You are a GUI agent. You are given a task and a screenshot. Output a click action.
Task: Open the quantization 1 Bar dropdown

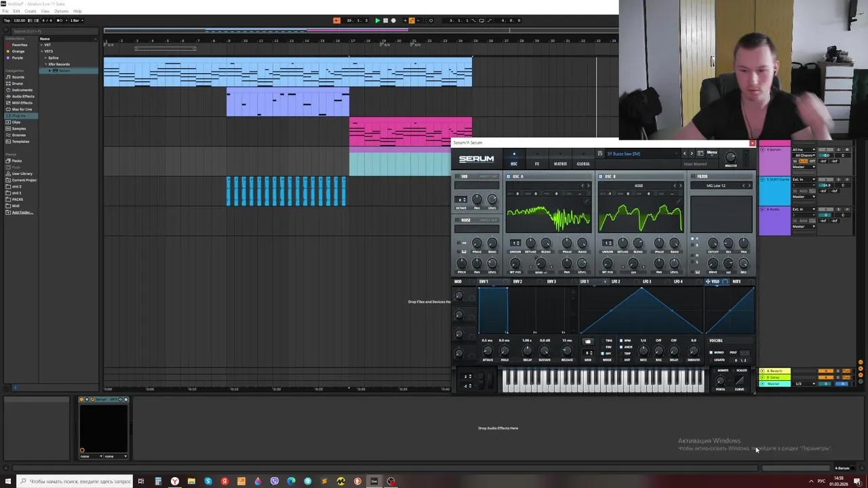(77, 20)
